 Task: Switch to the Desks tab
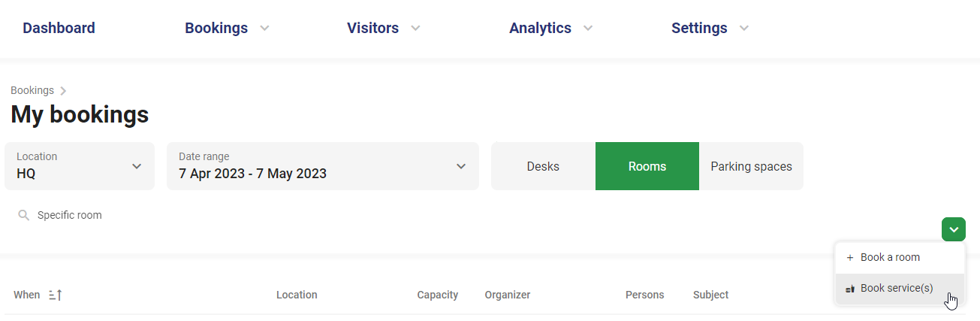543,166
